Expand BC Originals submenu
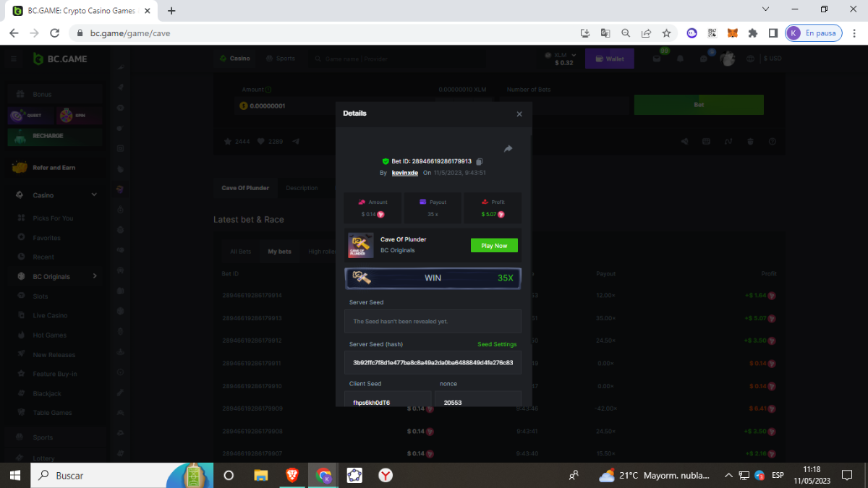Image resolution: width=868 pixels, height=488 pixels. (94, 276)
